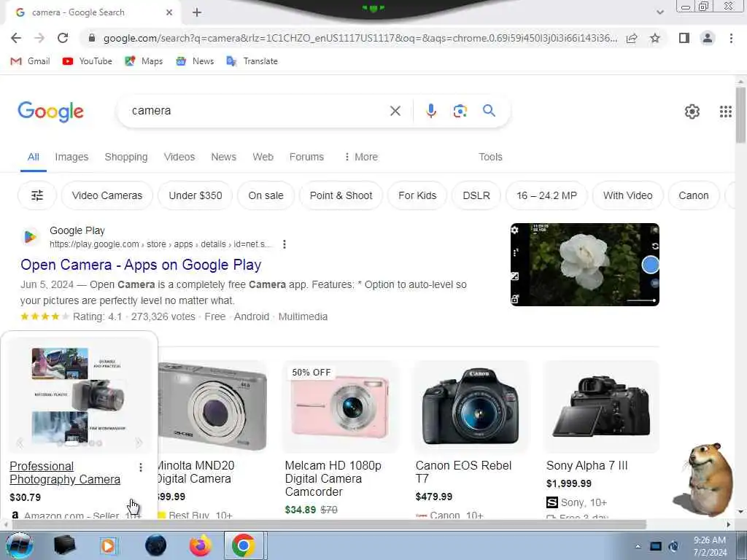Click the forward navigation arrow
The height and width of the screenshot is (560, 747).
tap(39, 38)
